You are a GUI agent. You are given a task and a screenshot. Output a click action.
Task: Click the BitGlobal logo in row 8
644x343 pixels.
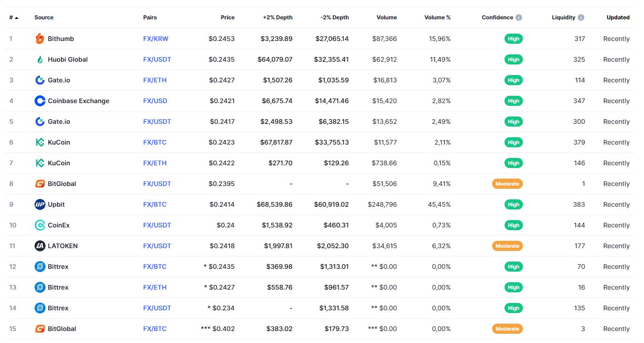click(40, 184)
